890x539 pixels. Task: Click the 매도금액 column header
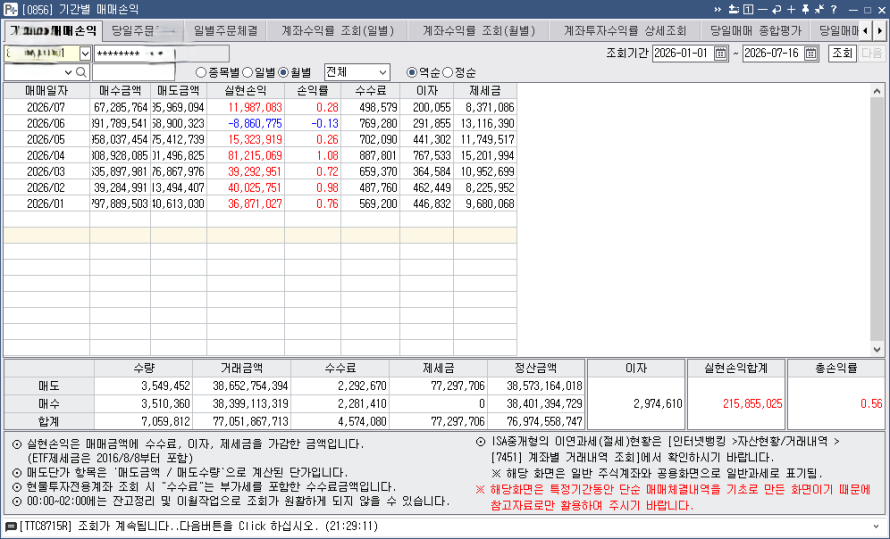pos(178,91)
